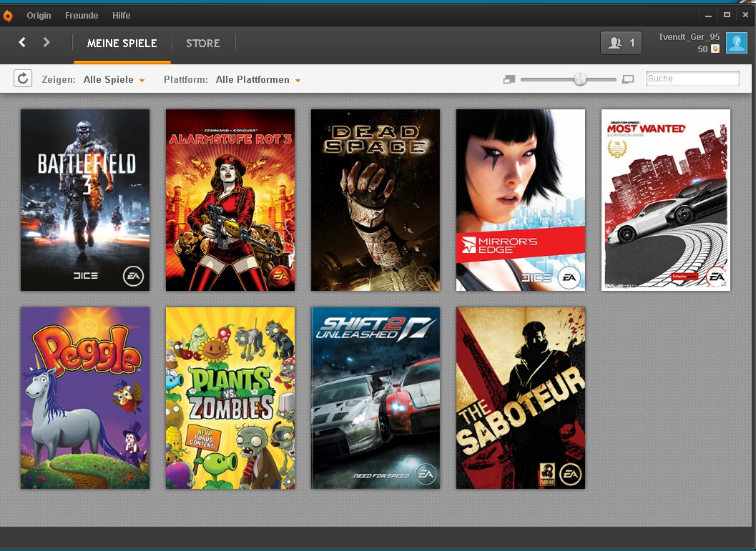Click the large tiles size icon
This screenshot has height=551, width=756.
point(628,79)
